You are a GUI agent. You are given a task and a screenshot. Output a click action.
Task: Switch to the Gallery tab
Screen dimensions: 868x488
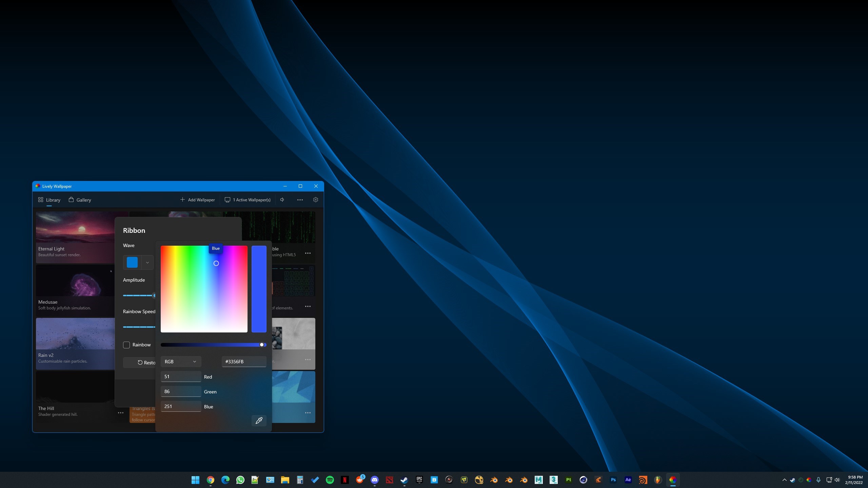click(x=80, y=200)
